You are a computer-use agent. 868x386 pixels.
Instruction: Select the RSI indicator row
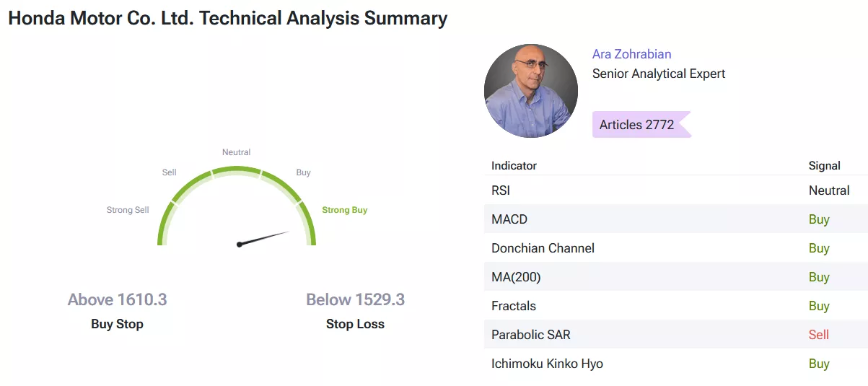[675, 190]
